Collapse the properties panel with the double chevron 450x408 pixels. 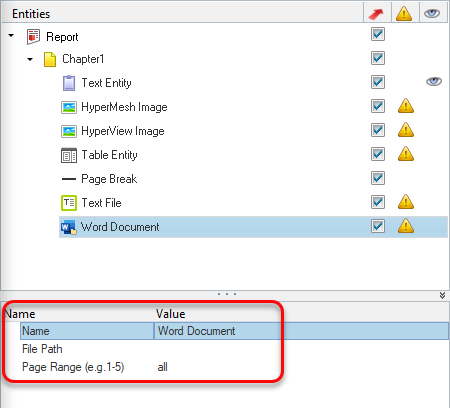(x=442, y=295)
